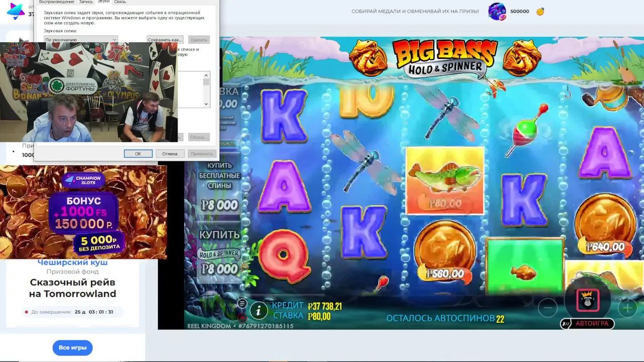This screenshot has width=644, height=362.
Task: Click the right golden bass emblem
Action: 522,57
